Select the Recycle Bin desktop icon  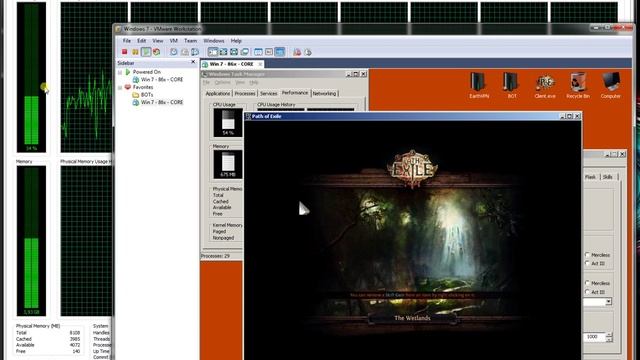click(578, 85)
